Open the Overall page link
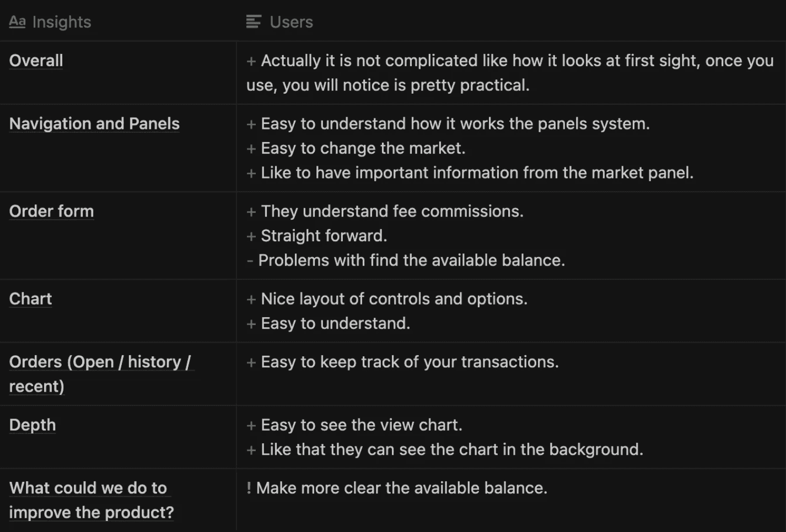This screenshot has width=786, height=532. [x=36, y=61]
